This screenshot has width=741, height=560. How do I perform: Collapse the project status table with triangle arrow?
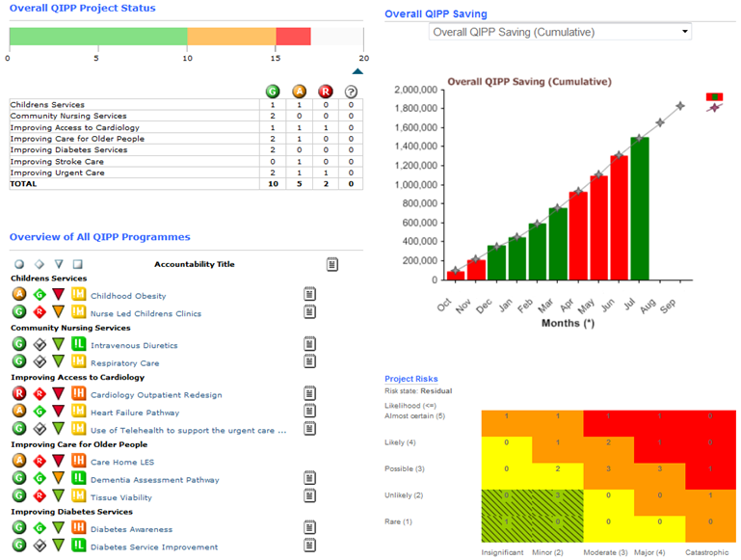coord(357,70)
